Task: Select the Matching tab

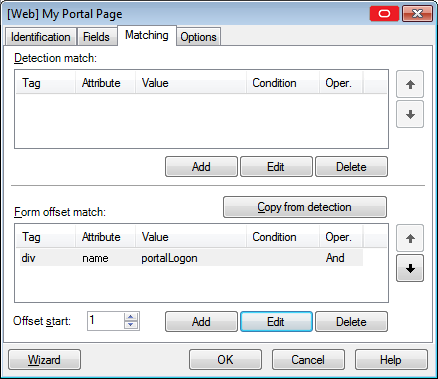Action: click(x=147, y=35)
